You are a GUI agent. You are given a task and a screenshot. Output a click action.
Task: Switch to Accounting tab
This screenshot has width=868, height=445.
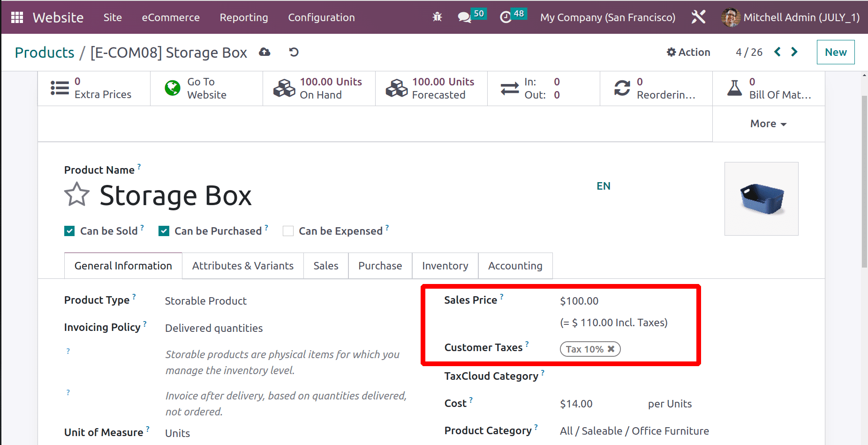click(515, 266)
